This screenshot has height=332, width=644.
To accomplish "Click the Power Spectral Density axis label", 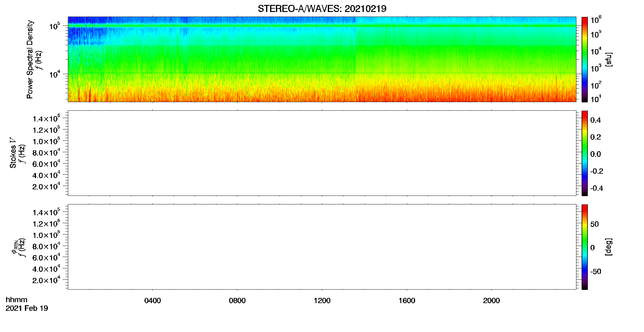I will (x=30, y=59).
